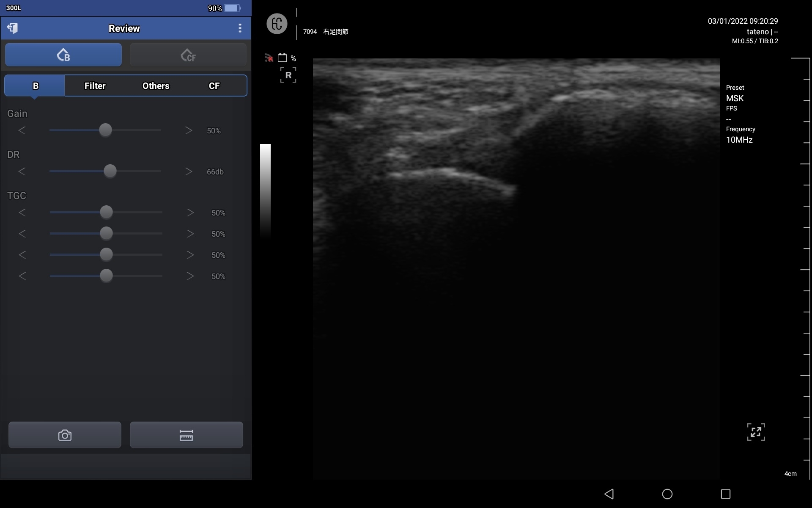Click the grayscale bar
Screen dimensions: 812x508
pos(265,190)
